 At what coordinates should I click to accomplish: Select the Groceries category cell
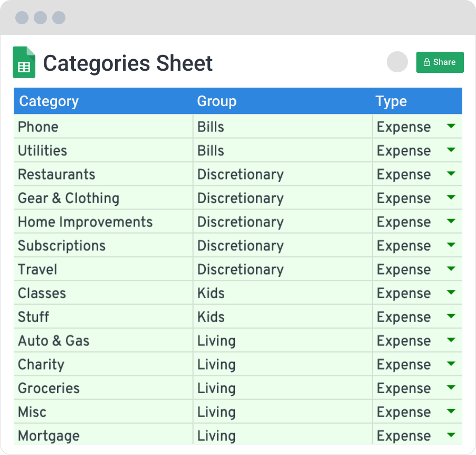103,388
